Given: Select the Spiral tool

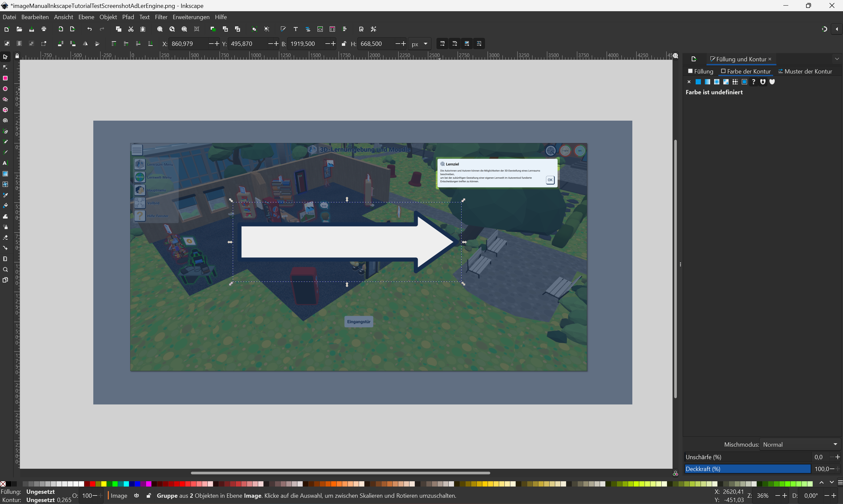Looking at the screenshot, I should (5, 121).
